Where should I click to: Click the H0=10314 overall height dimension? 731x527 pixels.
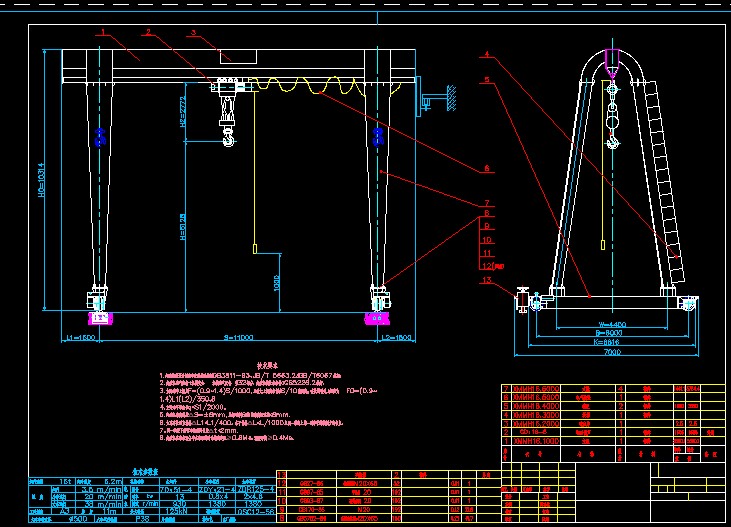(x=41, y=180)
